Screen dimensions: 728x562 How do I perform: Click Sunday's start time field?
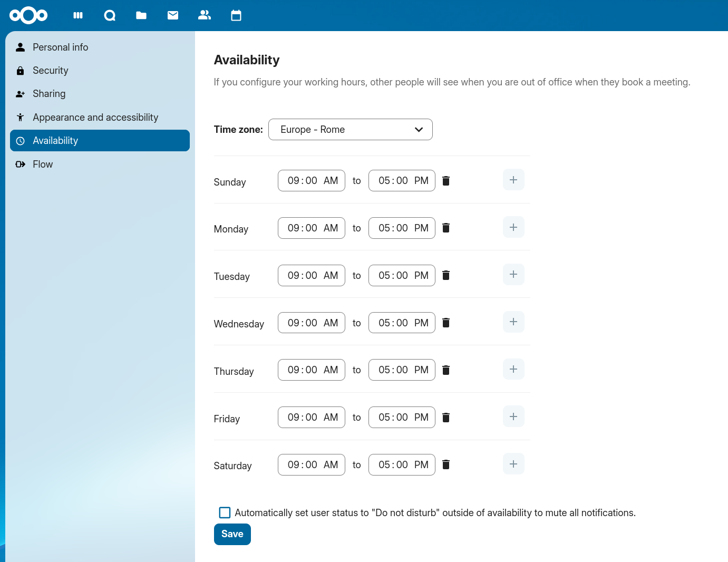click(311, 180)
